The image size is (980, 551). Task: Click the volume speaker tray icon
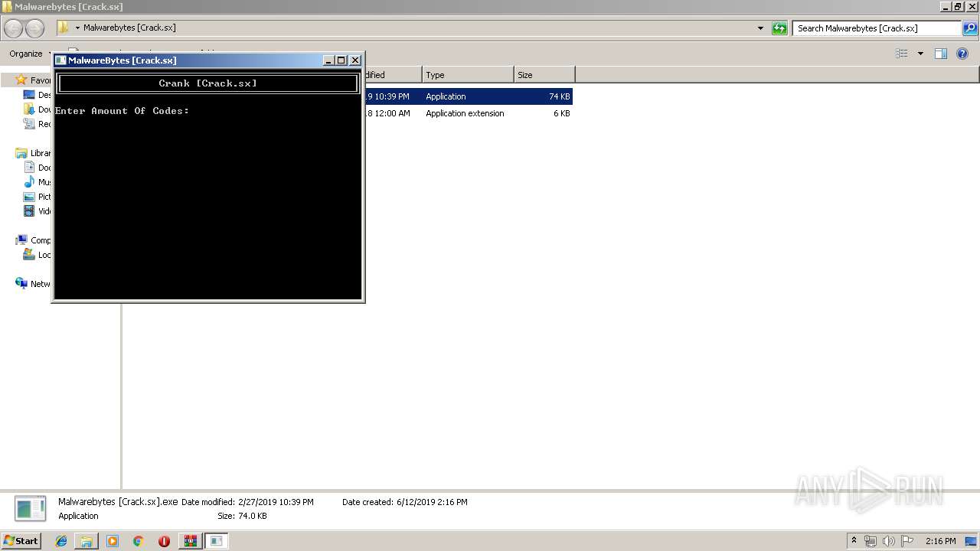click(889, 541)
